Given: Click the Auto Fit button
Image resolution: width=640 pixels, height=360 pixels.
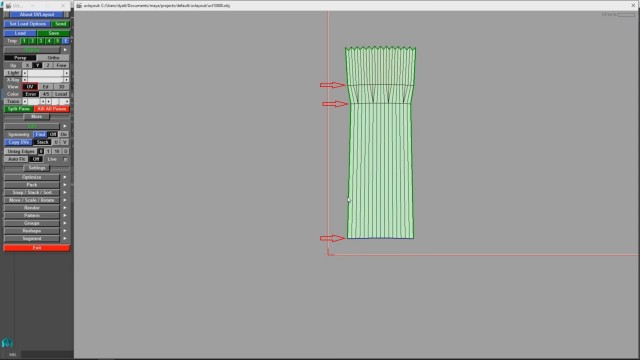Looking at the screenshot, I should [x=16, y=159].
